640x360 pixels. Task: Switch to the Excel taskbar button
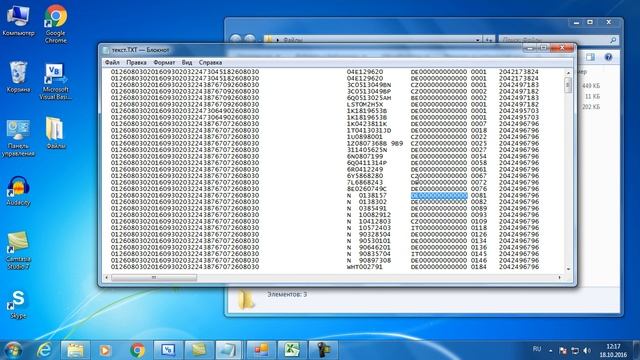[x=292, y=350]
